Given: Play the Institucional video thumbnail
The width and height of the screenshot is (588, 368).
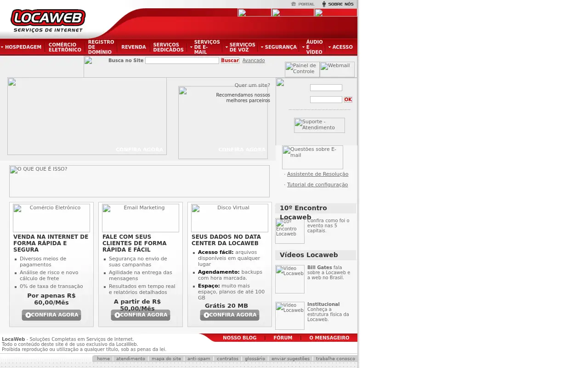Looking at the screenshot, I should click(x=290, y=316).
